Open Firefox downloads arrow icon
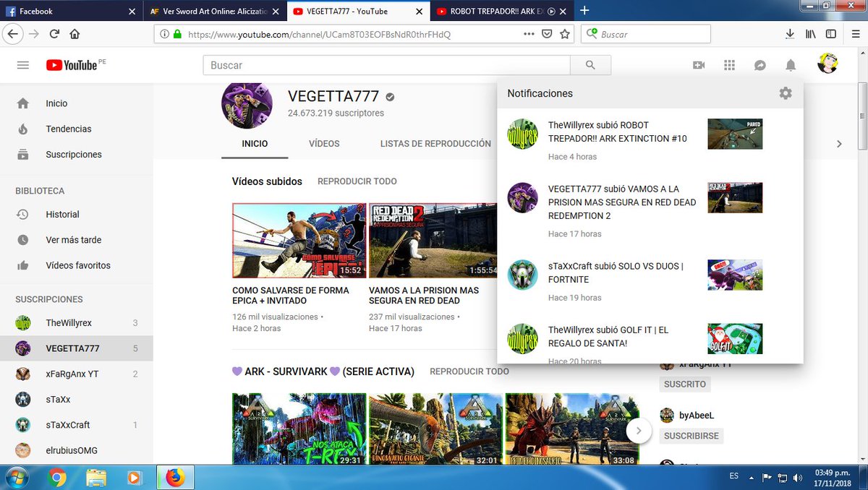 [790, 34]
